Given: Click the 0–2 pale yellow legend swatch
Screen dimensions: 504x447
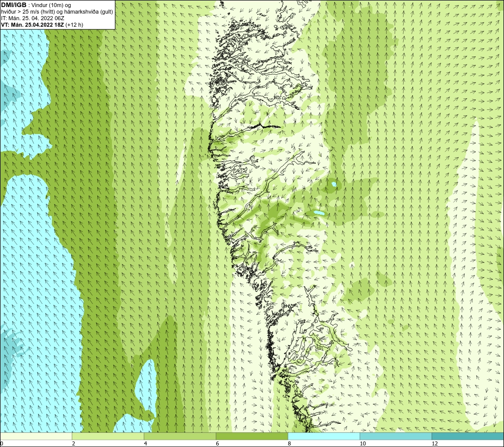Looking at the screenshot, I should coord(36,436).
